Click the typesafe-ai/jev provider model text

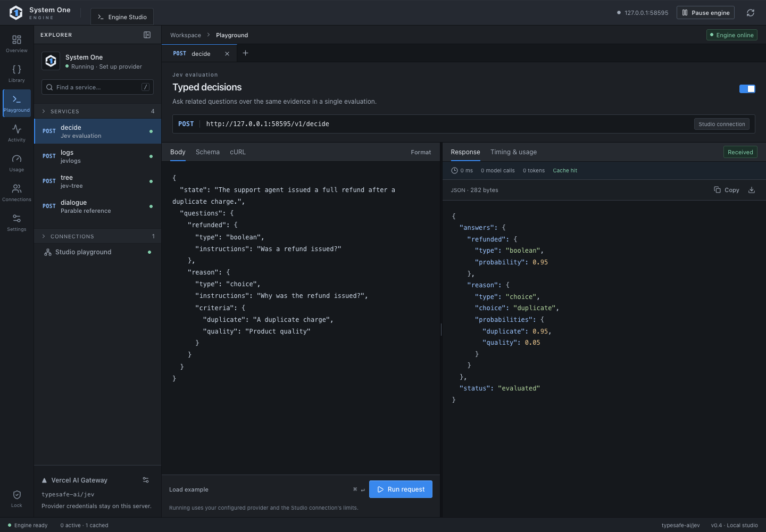[68, 494]
